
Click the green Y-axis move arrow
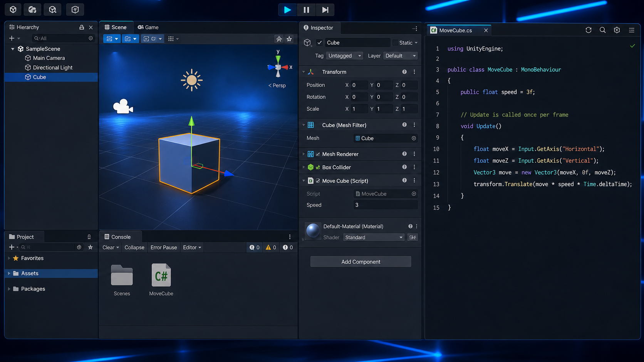[191, 121]
